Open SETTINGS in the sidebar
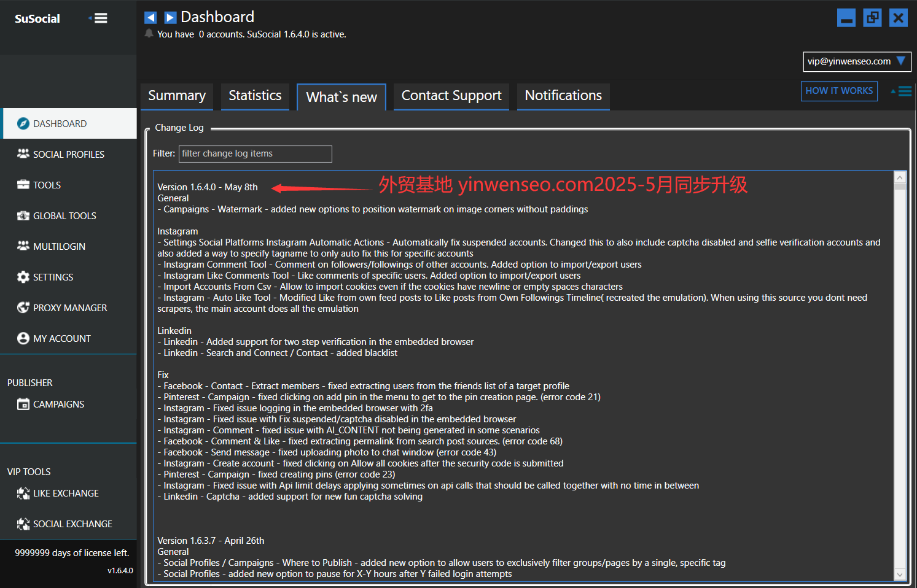The height and width of the screenshot is (588, 917). 68,277
